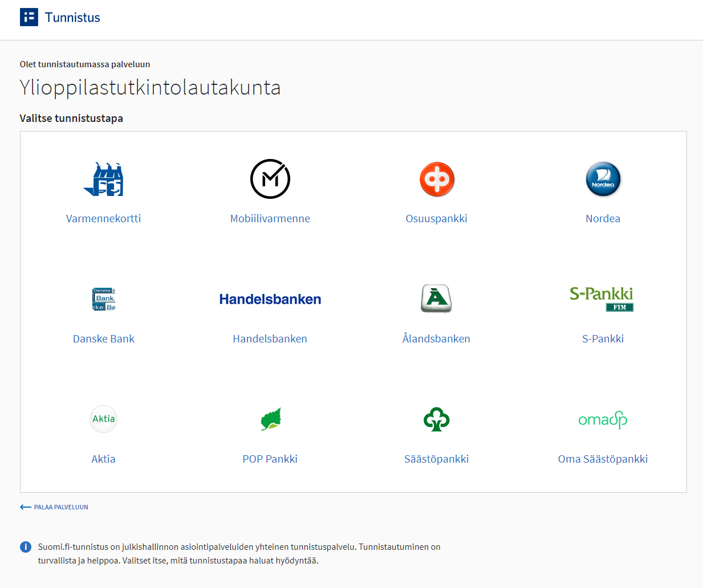The width and height of the screenshot is (703, 588).
Task: Click the POP Pankki text link
Action: pyautogui.click(x=270, y=459)
